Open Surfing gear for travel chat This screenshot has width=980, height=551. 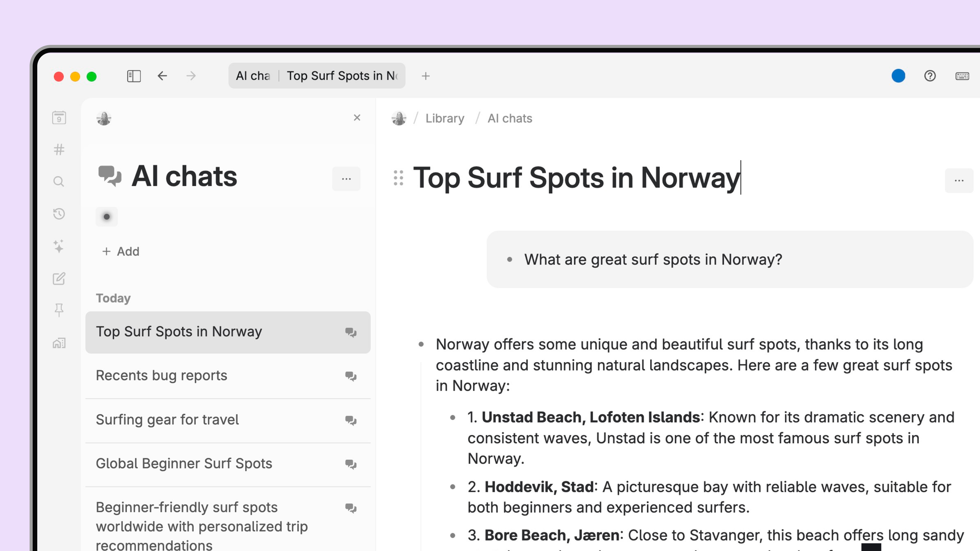click(167, 420)
